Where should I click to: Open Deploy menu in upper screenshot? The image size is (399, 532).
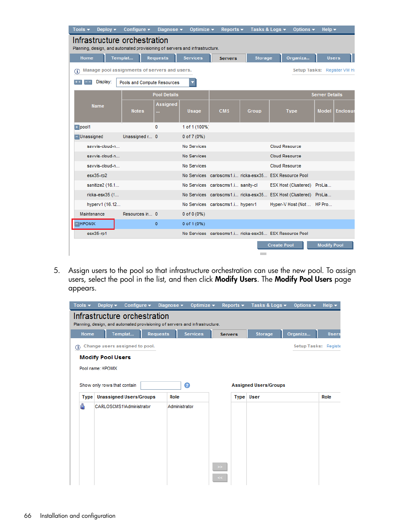coord(107,29)
